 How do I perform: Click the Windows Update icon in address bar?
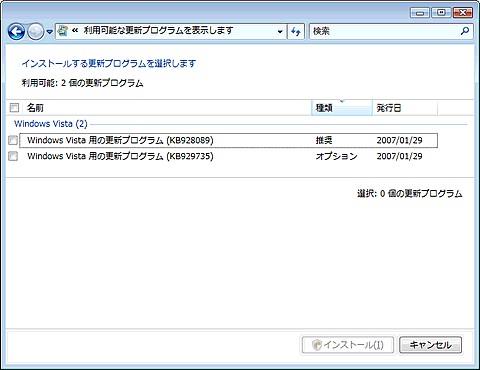[62, 31]
